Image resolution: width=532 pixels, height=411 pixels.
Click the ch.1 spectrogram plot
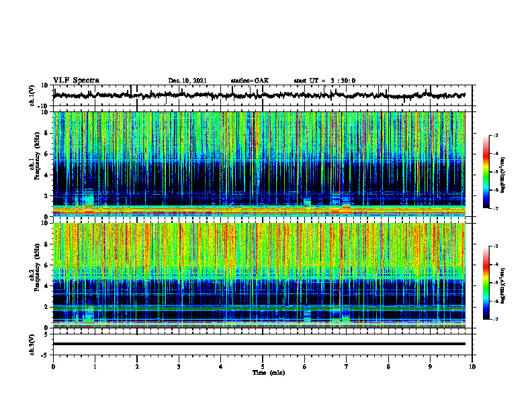coord(259,164)
